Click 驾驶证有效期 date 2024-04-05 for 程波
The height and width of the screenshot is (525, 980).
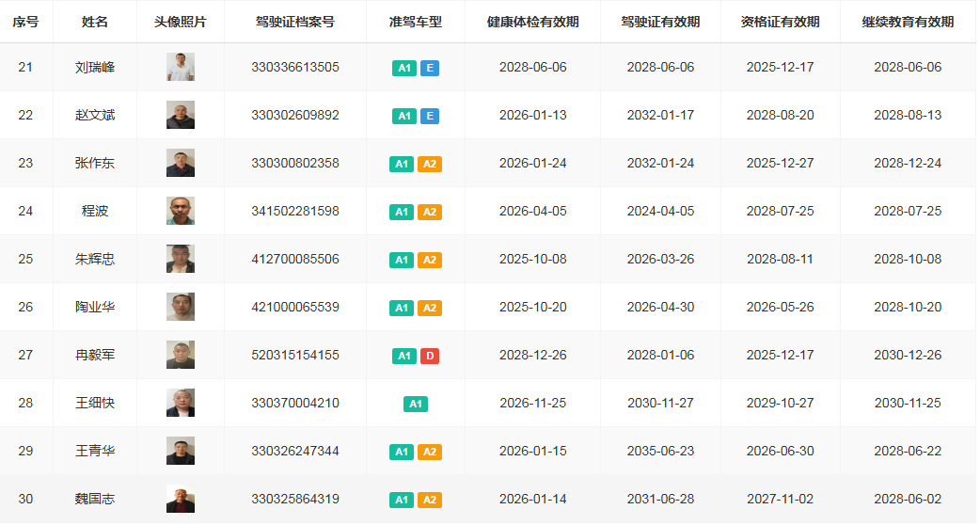point(660,212)
